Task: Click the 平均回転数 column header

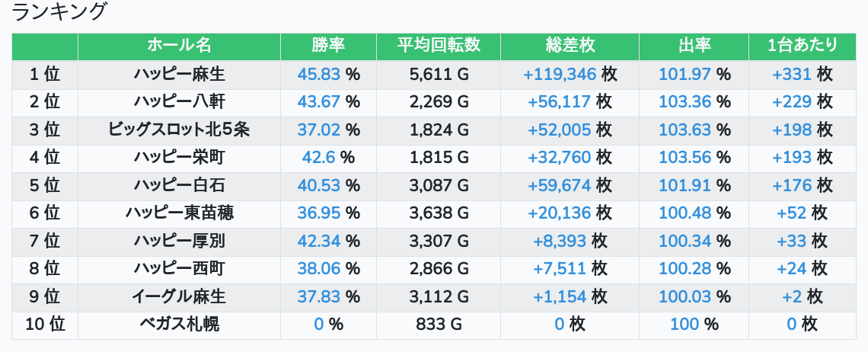Action: click(x=439, y=46)
